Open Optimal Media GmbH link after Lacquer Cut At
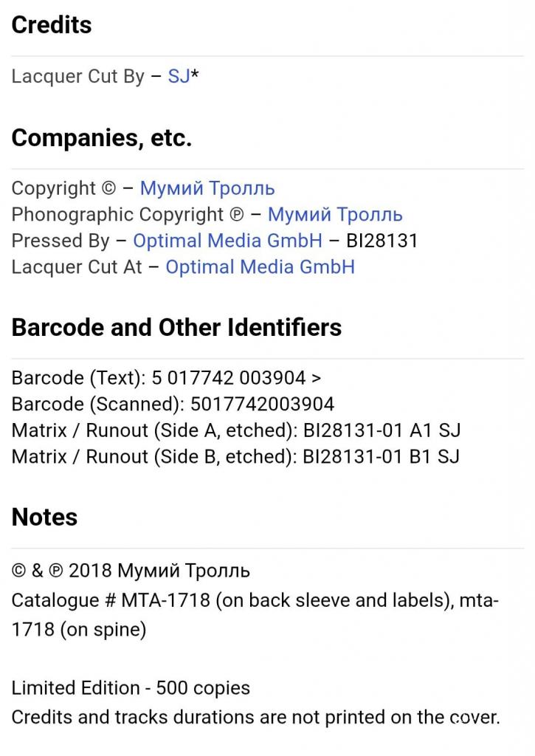 [x=260, y=267]
